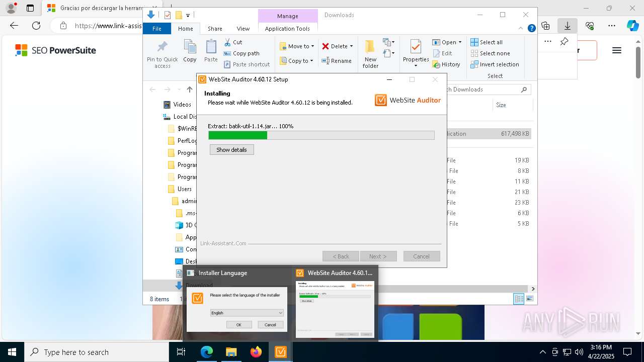The height and width of the screenshot is (362, 644).
Task: Click the Windows Start button
Action: (12, 352)
